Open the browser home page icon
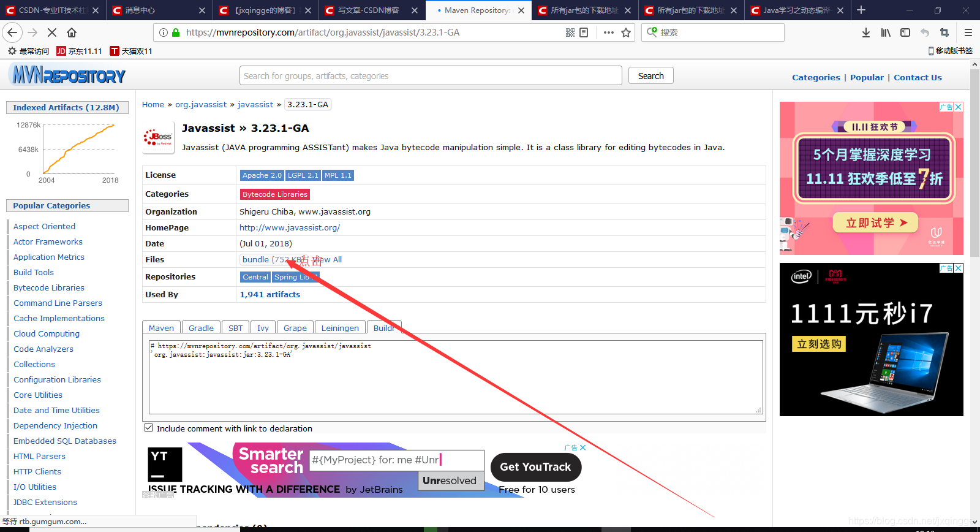Screen dimensions: 980x532 click(x=72, y=32)
